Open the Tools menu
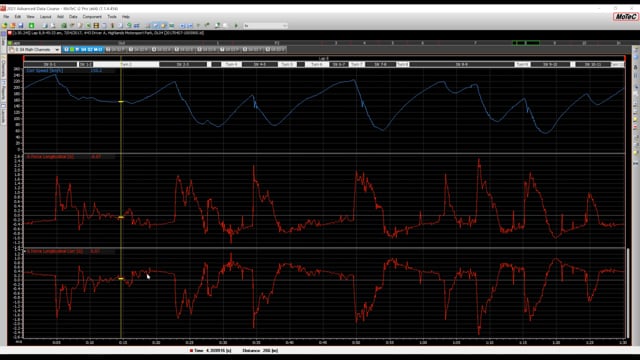The height and width of the screenshot is (360, 640). point(112,17)
